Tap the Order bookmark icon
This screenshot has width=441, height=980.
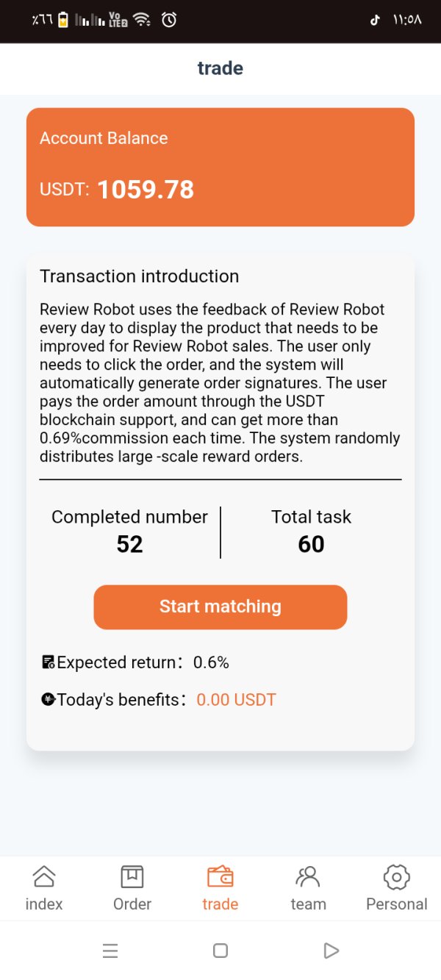tap(132, 876)
